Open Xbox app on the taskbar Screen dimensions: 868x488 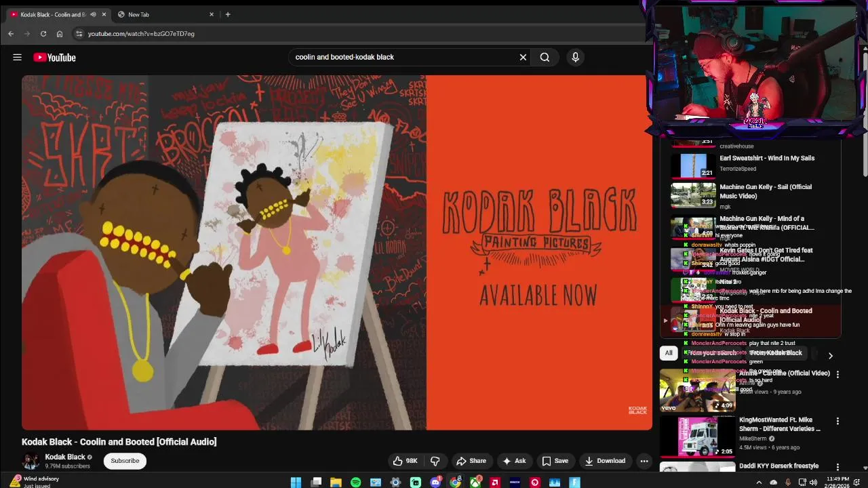pyautogui.click(x=475, y=483)
